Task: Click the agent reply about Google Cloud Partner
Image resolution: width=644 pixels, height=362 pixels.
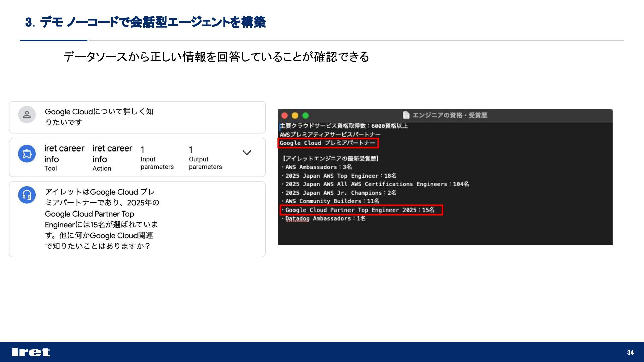Action: tap(102, 219)
